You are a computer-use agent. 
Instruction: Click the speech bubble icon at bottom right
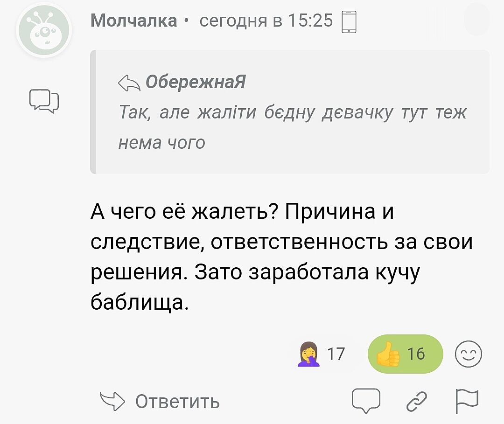[367, 401]
